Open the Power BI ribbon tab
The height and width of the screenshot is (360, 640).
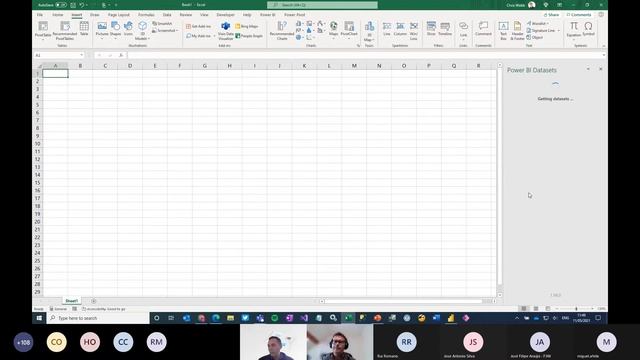(268, 15)
